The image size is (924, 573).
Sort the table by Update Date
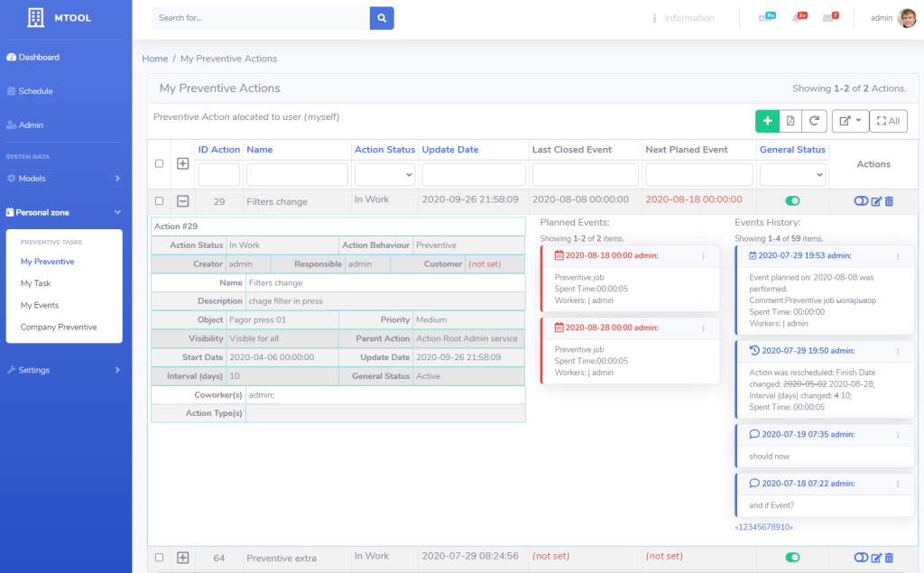tap(449, 150)
